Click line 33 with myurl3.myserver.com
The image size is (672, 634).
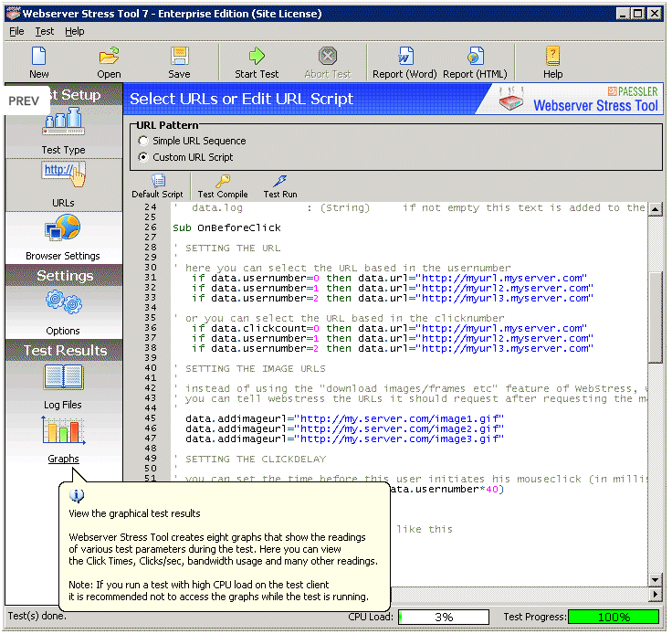click(392, 299)
